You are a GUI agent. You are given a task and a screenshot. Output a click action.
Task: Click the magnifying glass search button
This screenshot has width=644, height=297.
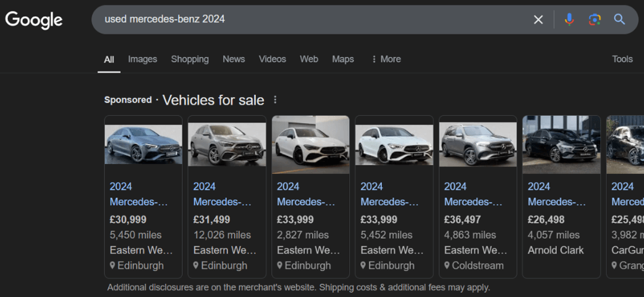[x=619, y=20]
